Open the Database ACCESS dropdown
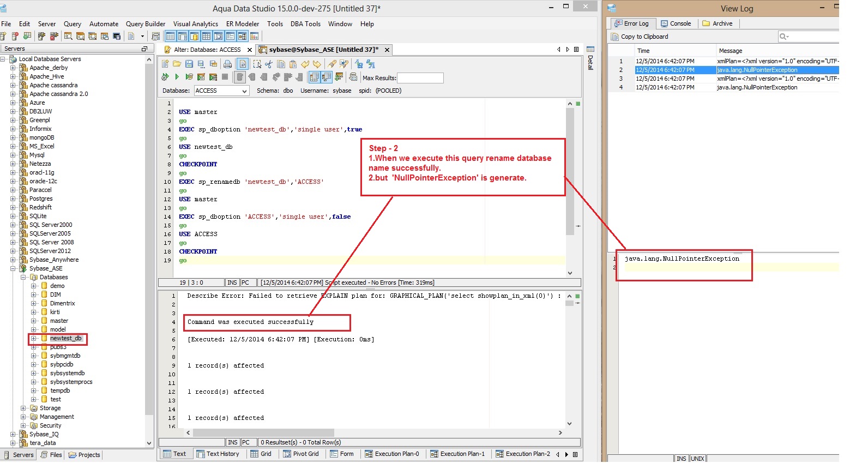 point(244,91)
